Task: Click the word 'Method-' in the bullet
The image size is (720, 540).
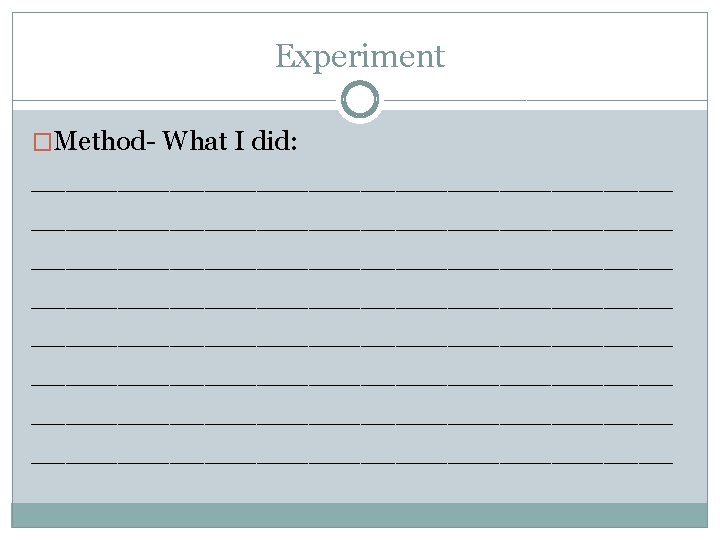Action: [102, 142]
